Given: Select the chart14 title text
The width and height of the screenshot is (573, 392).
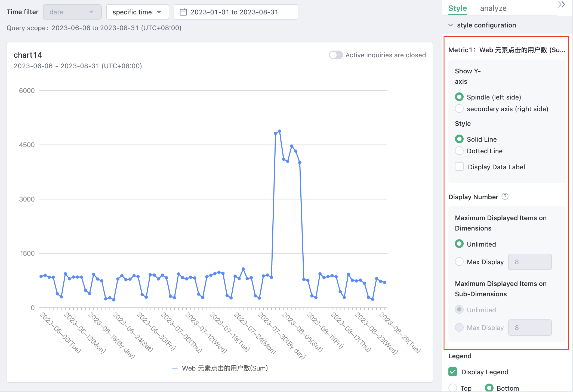Looking at the screenshot, I should click(x=28, y=55).
